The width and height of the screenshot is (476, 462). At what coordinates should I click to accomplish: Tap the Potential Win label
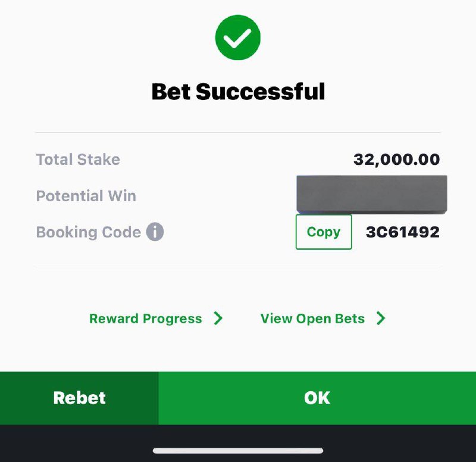pos(86,196)
